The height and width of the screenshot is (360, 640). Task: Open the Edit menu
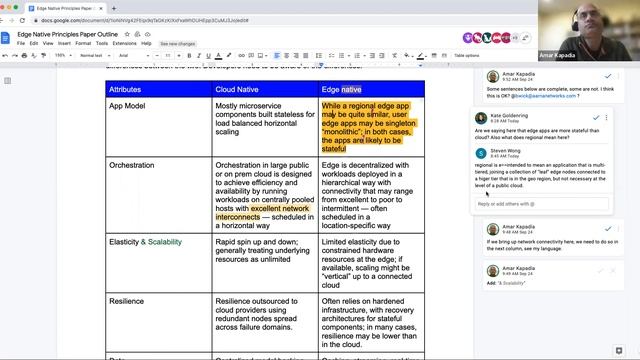[34, 43]
